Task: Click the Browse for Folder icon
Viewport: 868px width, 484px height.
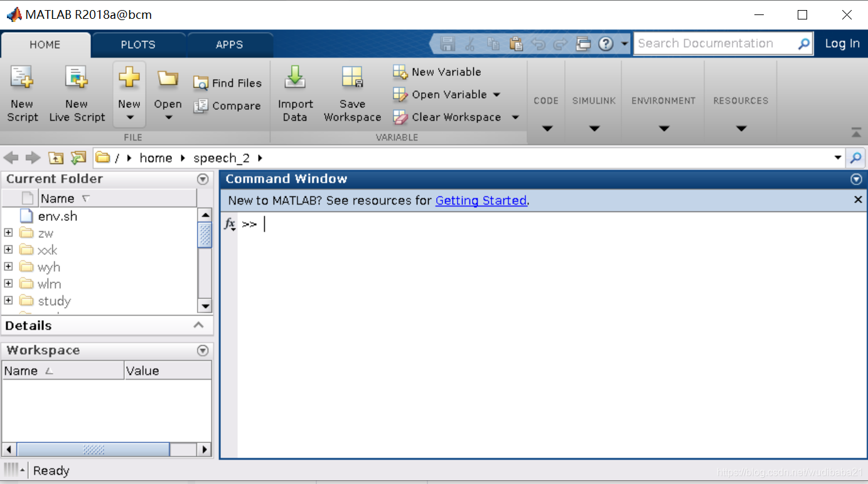Action: pos(78,158)
